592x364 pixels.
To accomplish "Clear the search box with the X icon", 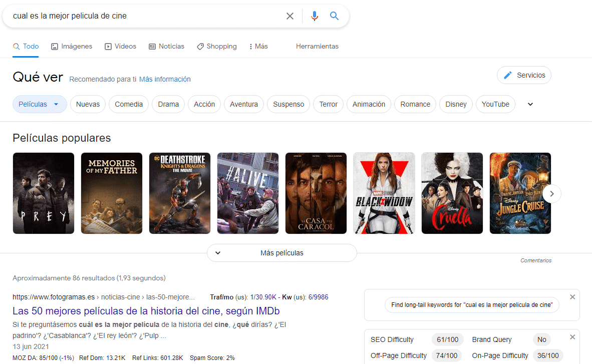I will pos(289,16).
